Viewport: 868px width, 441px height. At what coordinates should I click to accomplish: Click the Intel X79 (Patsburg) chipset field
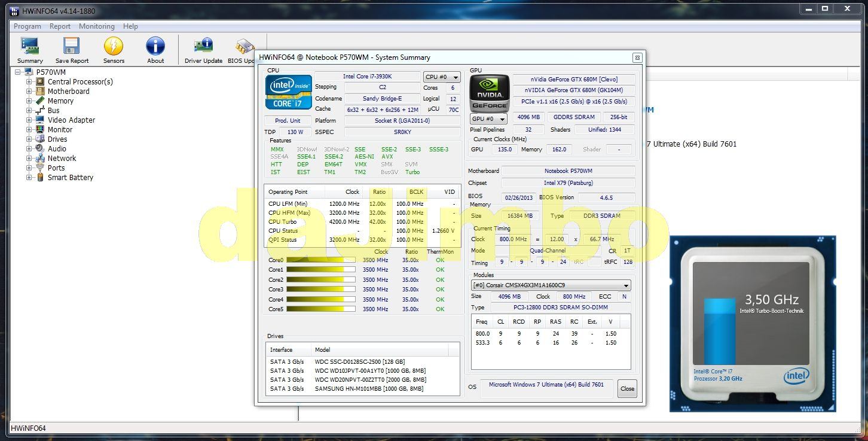tap(569, 183)
